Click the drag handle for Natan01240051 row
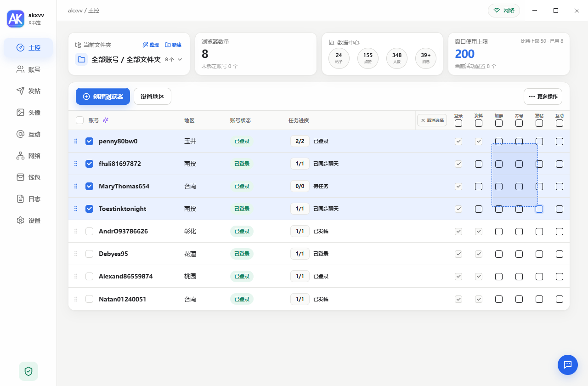The image size is (588, 386). click(x=76, y=299)
